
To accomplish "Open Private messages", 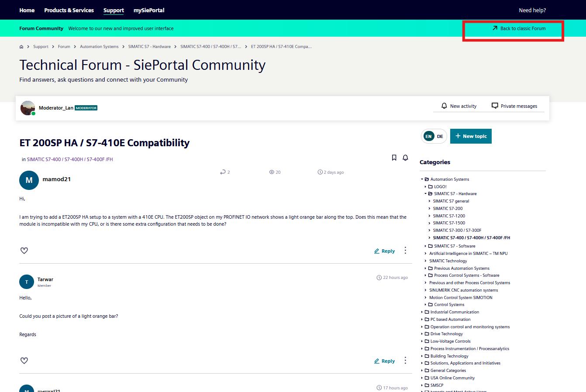I will click(514, 106).
